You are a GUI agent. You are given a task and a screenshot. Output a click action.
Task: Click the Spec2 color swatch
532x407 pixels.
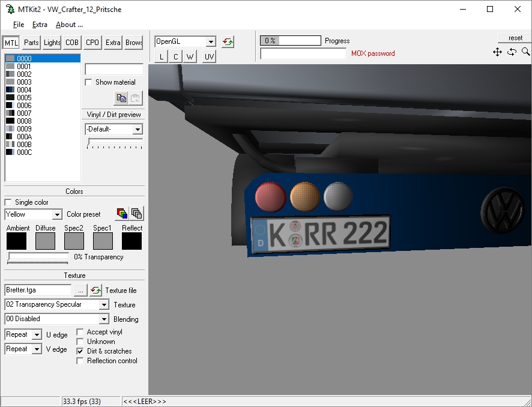coord(74,241)
